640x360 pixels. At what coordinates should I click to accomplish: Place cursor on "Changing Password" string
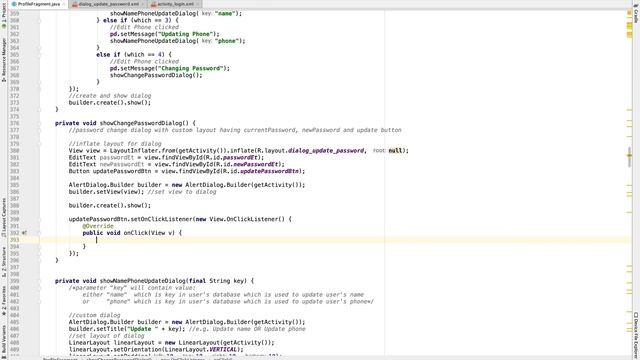191,69
